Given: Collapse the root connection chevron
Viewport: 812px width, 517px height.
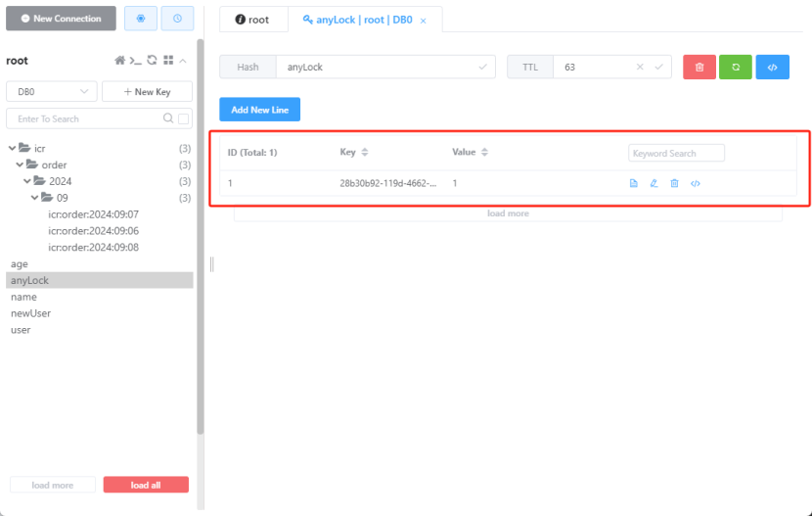Looking at the screenshot, I should tap(183, 61).
